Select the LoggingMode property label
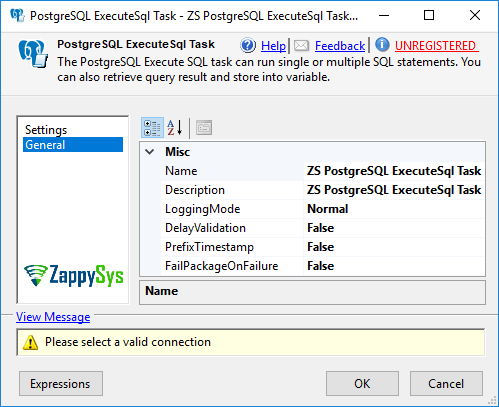The width and height of the screenshot is (499, 407). [x=203, y=209]
